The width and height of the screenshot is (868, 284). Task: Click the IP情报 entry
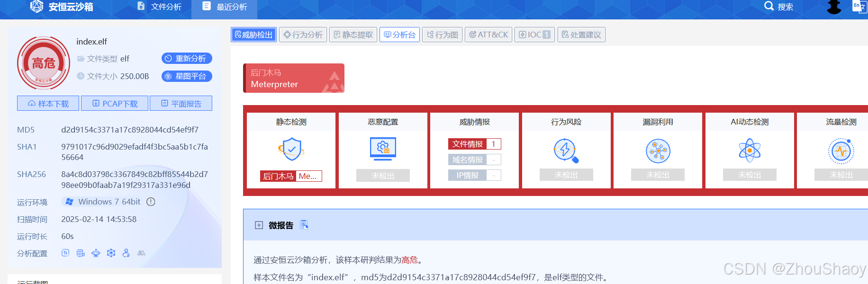474,175
